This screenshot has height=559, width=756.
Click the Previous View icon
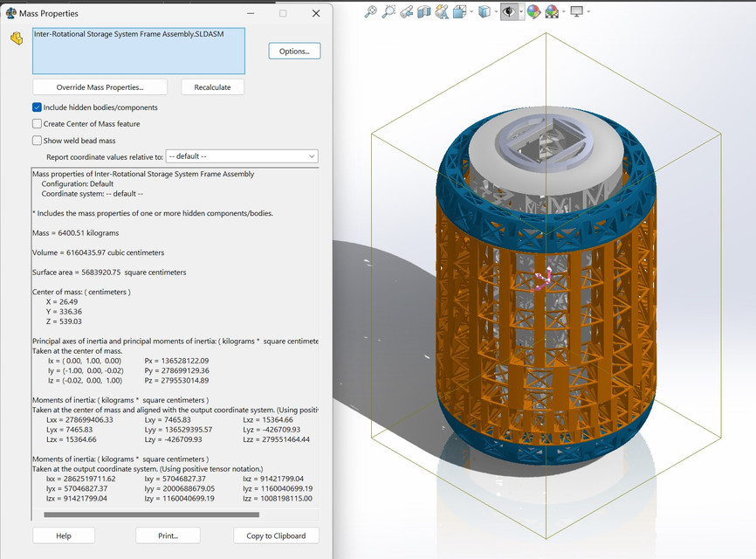point(407,11)
